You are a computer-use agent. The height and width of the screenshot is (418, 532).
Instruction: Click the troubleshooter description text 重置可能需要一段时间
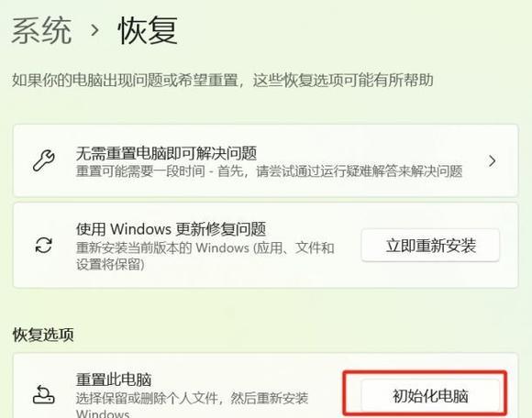point(140,171)
